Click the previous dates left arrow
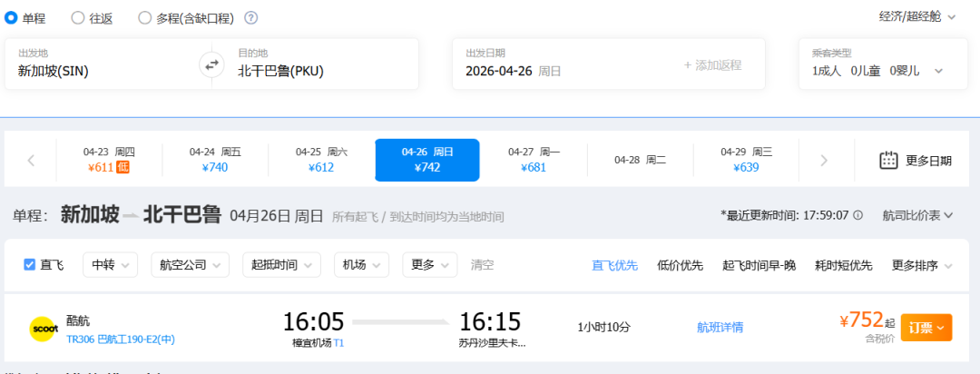980x374 pixels. pyautogui.click(x=31, y=161)
